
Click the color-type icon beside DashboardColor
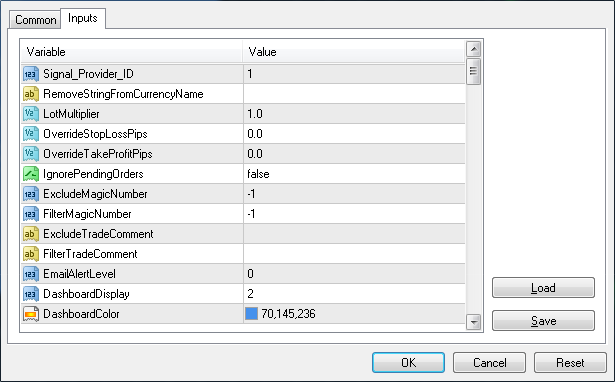coord(31,314)
